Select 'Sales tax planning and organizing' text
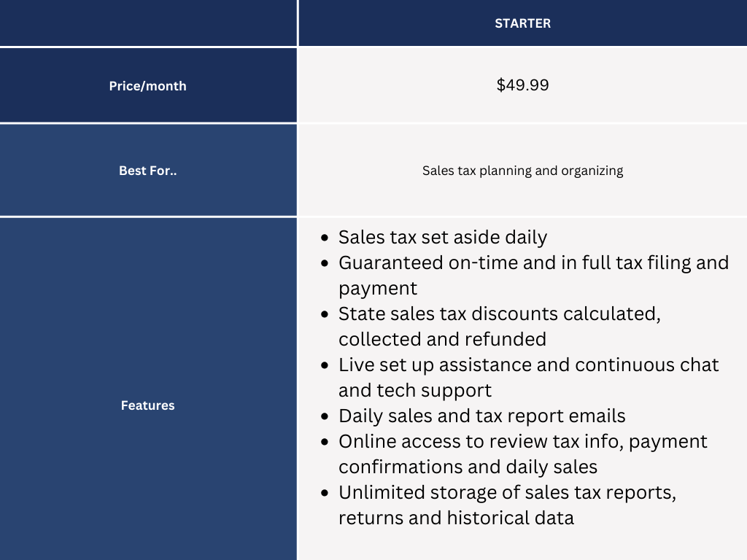 click(522, 171)
